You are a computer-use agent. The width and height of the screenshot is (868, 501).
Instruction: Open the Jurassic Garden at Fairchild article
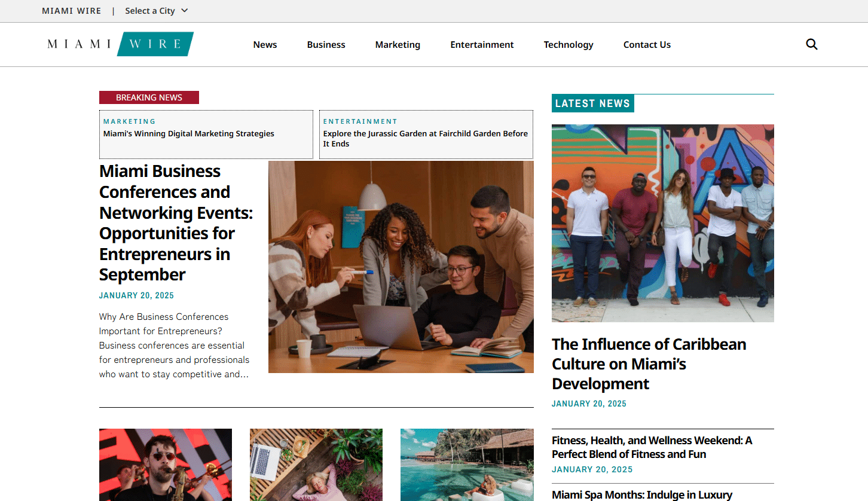tap(426, 139)
